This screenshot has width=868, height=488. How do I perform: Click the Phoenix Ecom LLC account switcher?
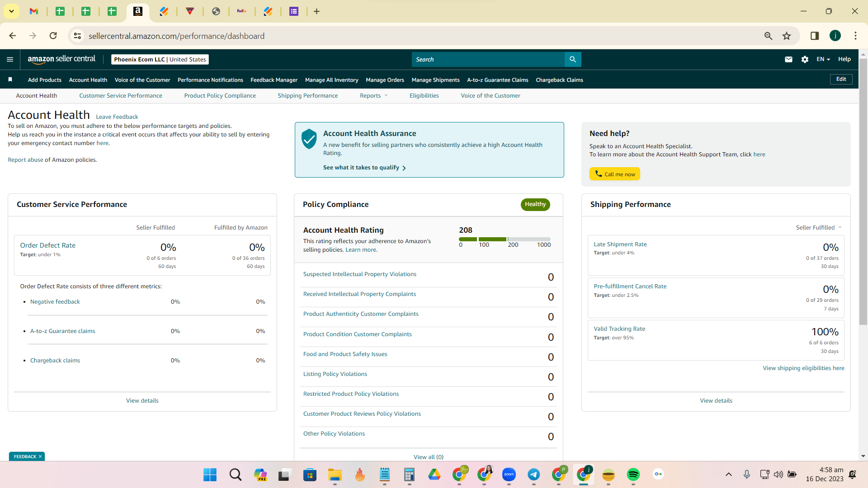click(x=160, y=59)
